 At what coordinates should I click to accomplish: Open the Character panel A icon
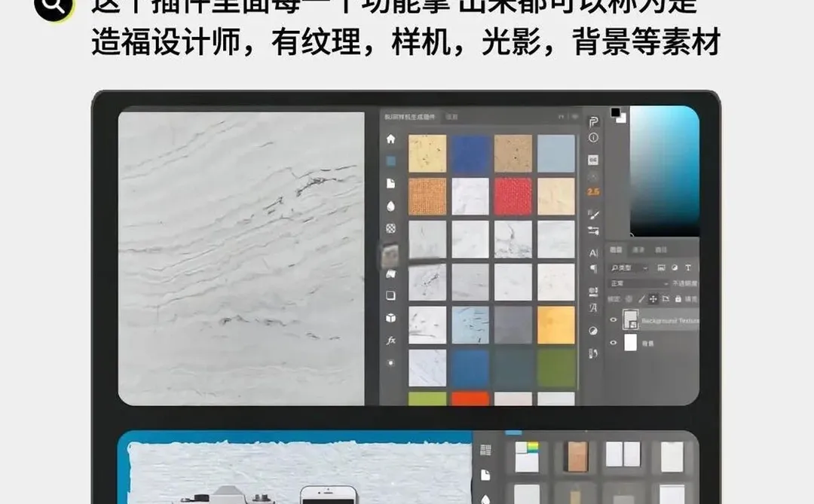[593, 253]
